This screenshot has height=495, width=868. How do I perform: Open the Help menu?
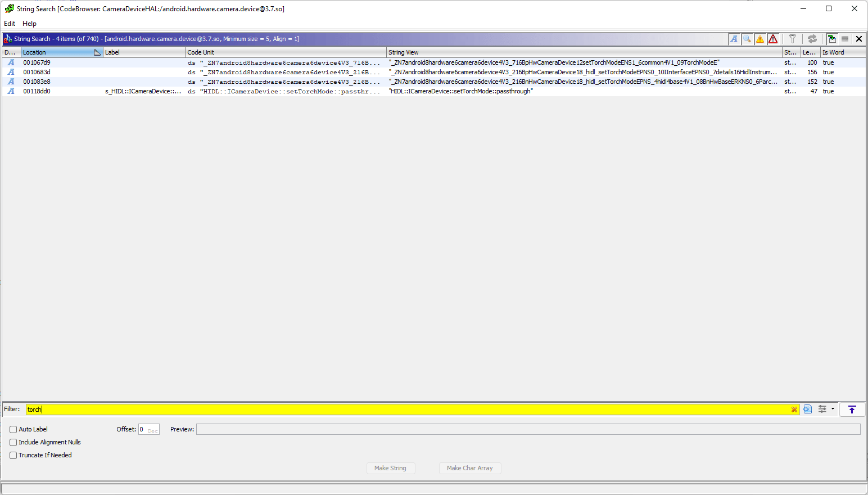(x=29, y=24)
